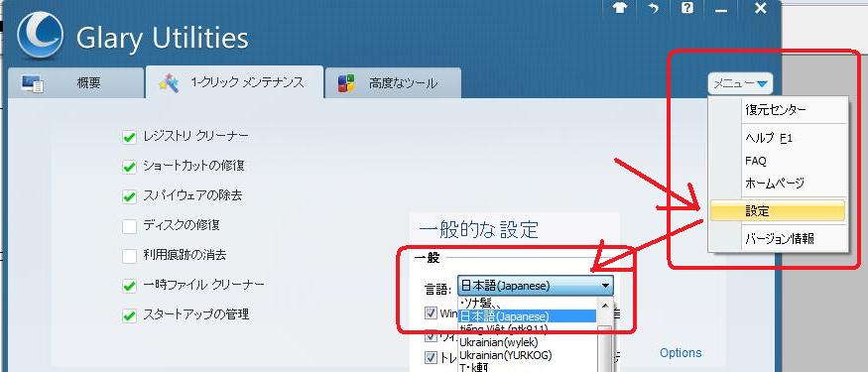Click the Options link

[681, 352]
